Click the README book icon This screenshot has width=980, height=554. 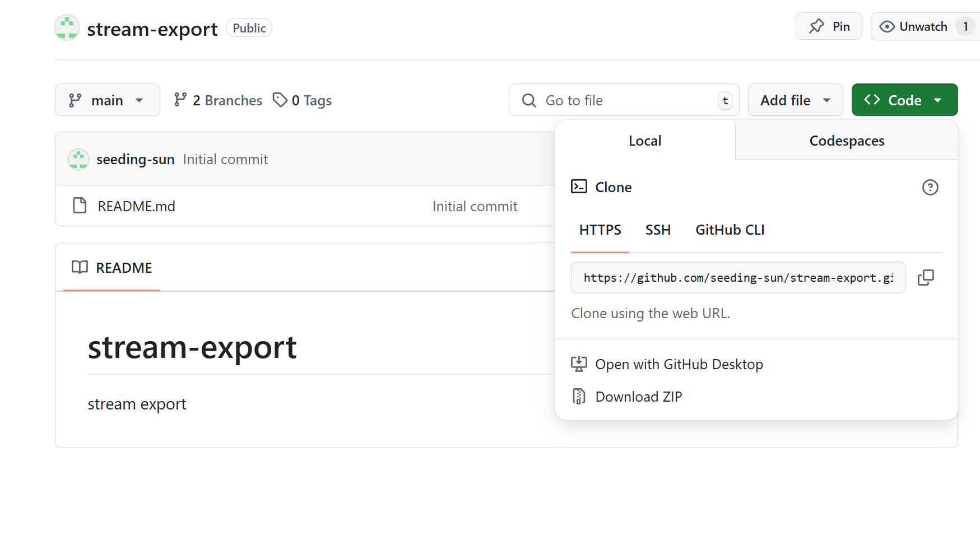coord(80,267)
